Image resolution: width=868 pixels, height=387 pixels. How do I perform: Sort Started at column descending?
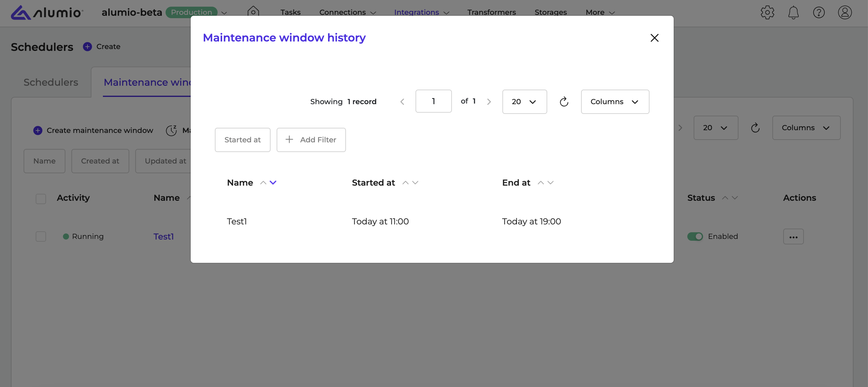point(415,182)
